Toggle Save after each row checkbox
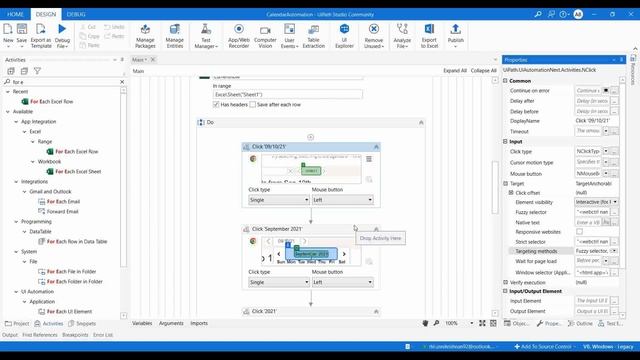This screenshot has width=640, height=360. pos(253,105)
